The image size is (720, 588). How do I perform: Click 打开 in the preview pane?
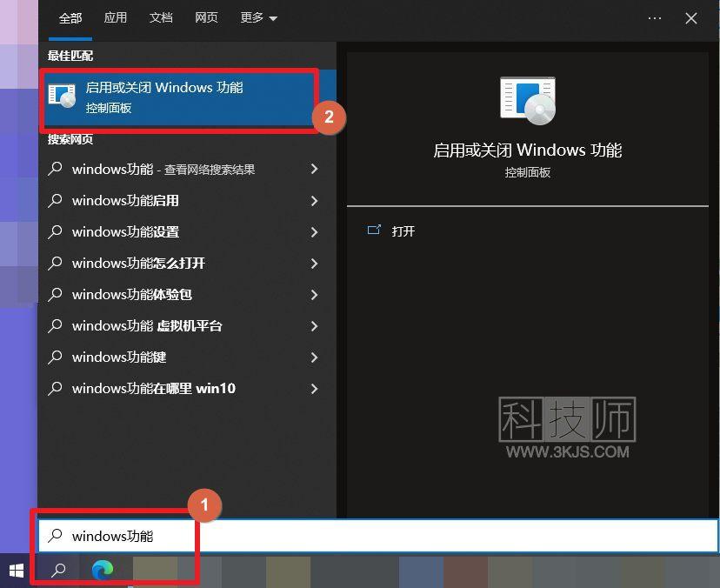tap(403, 231)
